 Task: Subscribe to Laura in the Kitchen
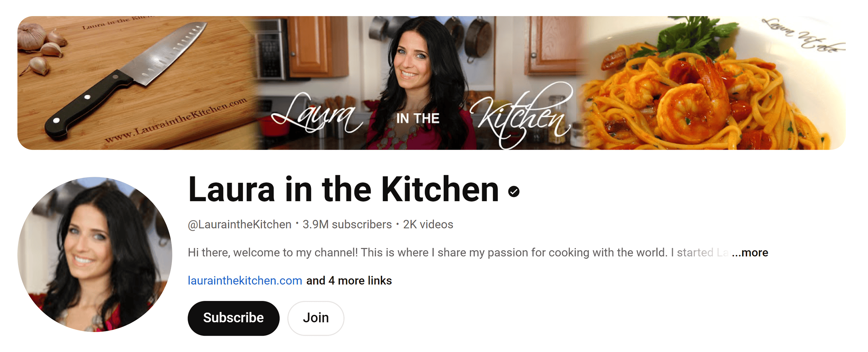tap(233, 318)
